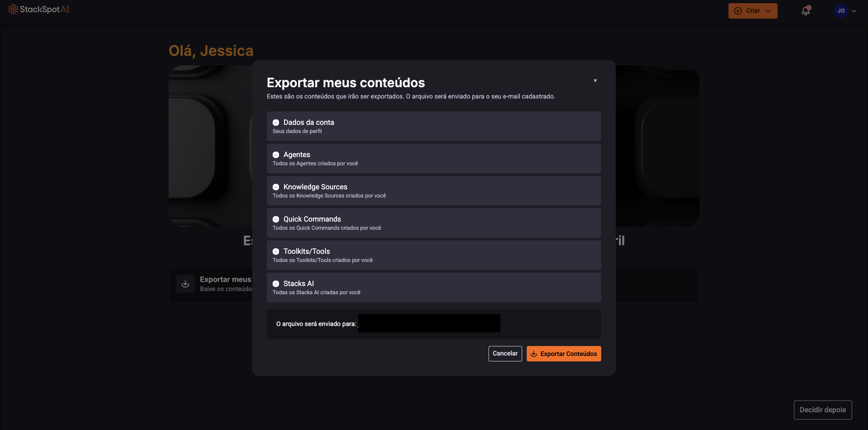Uncheck the Quick Commands checkmark icon

(x=276, y=219)
